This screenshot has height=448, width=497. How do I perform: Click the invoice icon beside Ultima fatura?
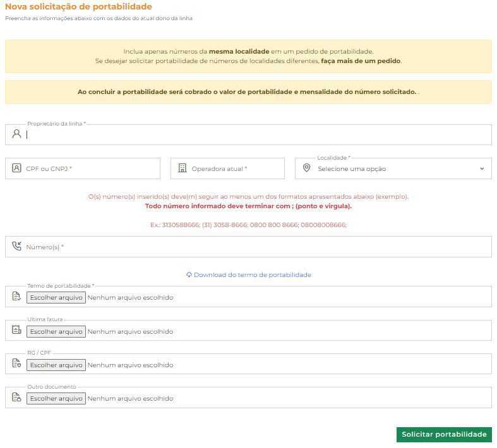pyautogui.click(x=16, y=330)
